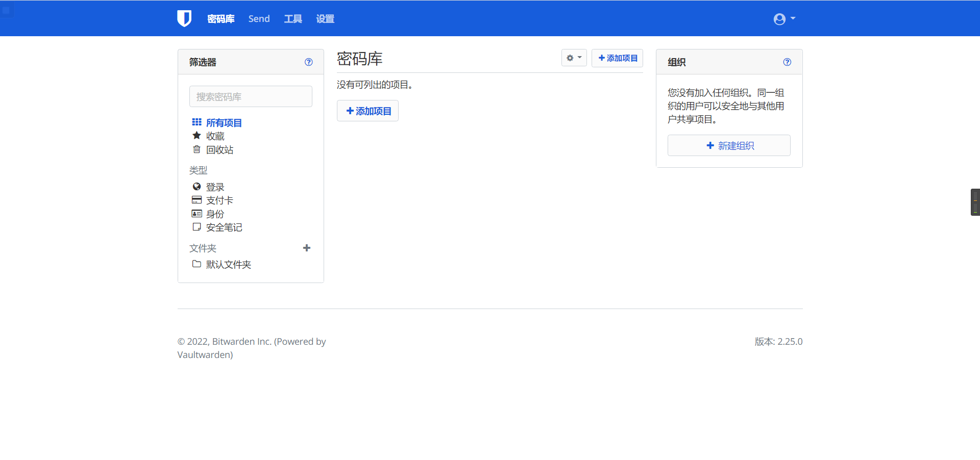Open the user account dropdown menu
Viewport: 980px width, 460px height.
coord(784,19)
